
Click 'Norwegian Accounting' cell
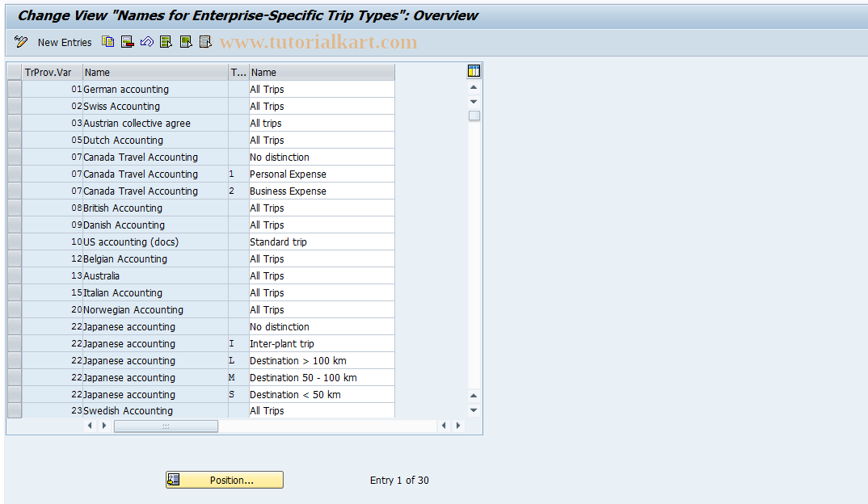point(155,310)
